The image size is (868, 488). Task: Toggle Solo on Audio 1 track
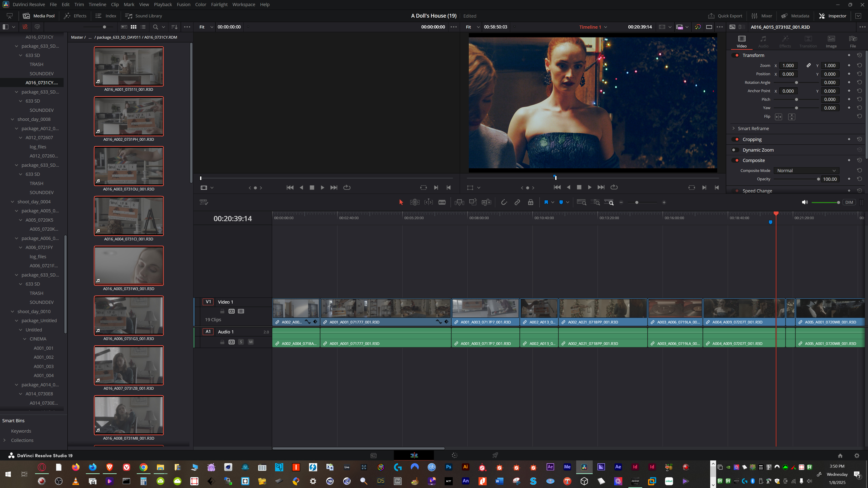[241, 342]
